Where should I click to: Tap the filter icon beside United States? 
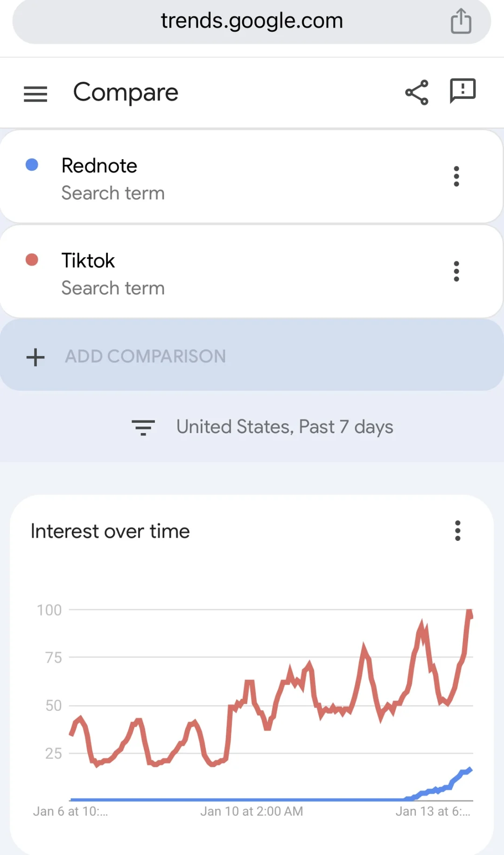(x=143, y=427)
